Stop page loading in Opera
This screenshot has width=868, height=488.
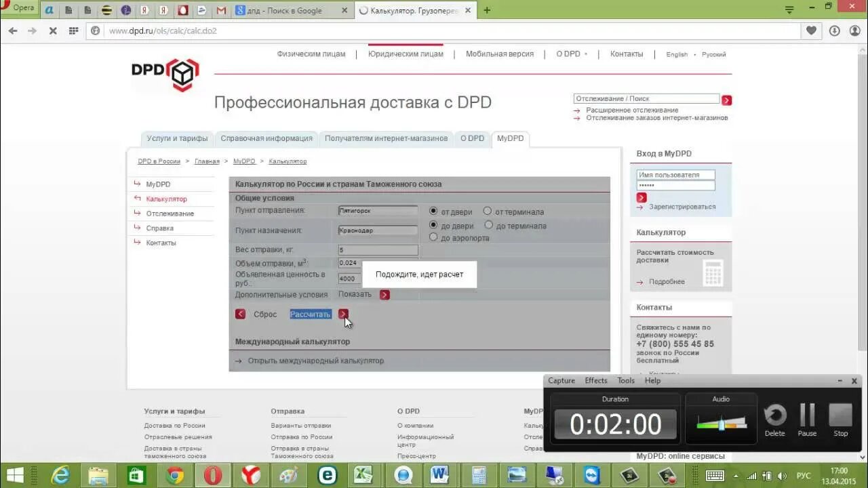point(53,30)
